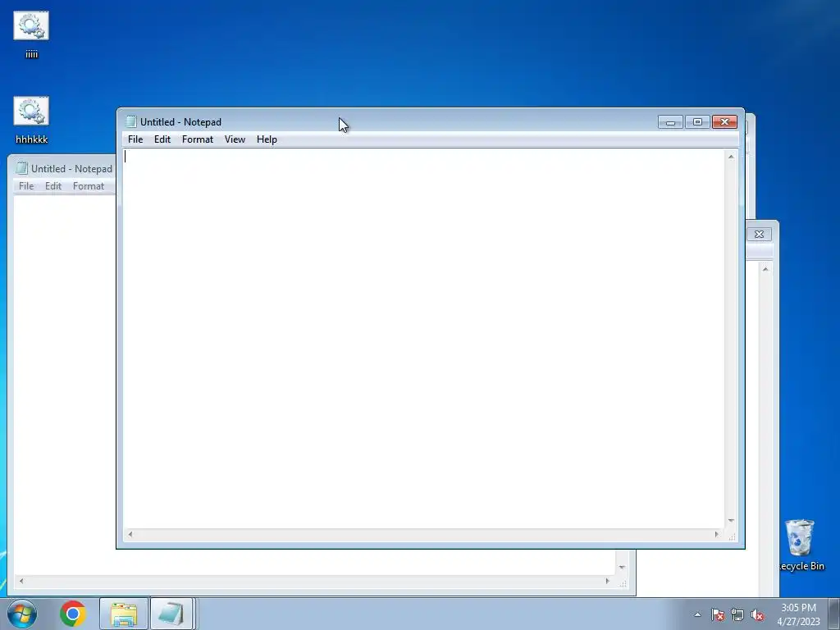The width and height of the screenshot is (840, 630).
Task: Click the Notepad taskbar button
Action: 171,614
